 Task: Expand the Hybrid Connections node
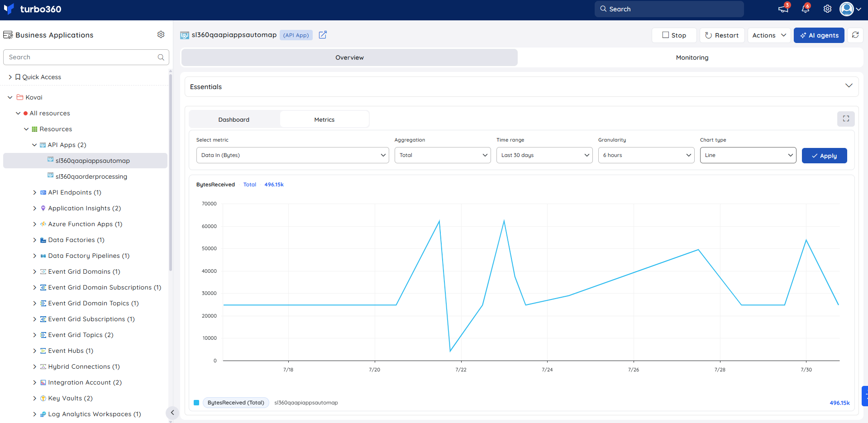34,366
